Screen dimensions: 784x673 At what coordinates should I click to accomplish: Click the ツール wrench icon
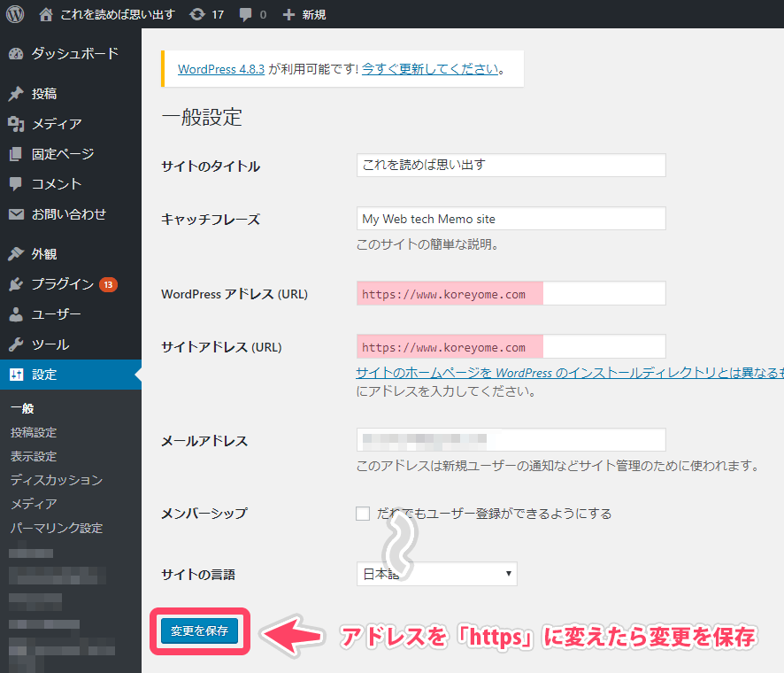pos(16,344)
